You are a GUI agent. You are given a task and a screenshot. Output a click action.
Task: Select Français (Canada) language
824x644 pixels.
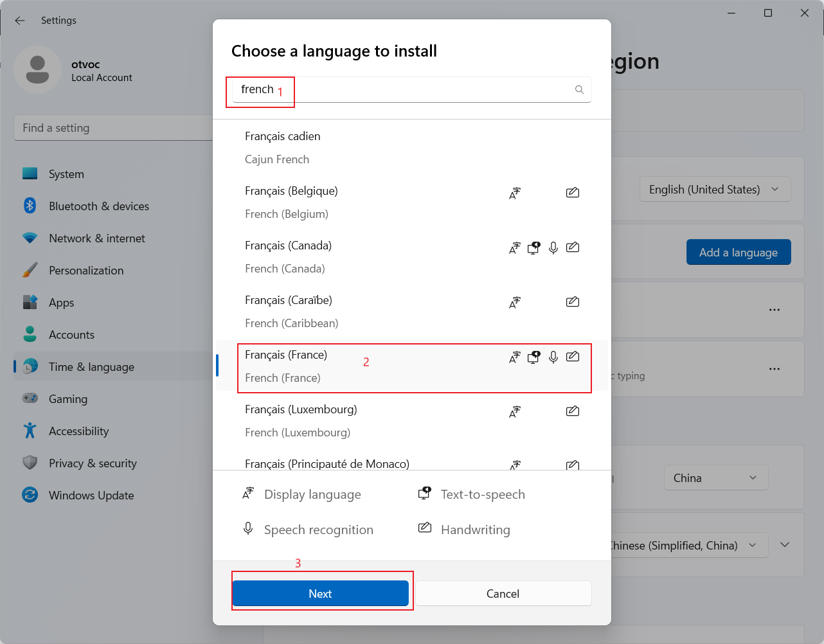tap(411, 257)
